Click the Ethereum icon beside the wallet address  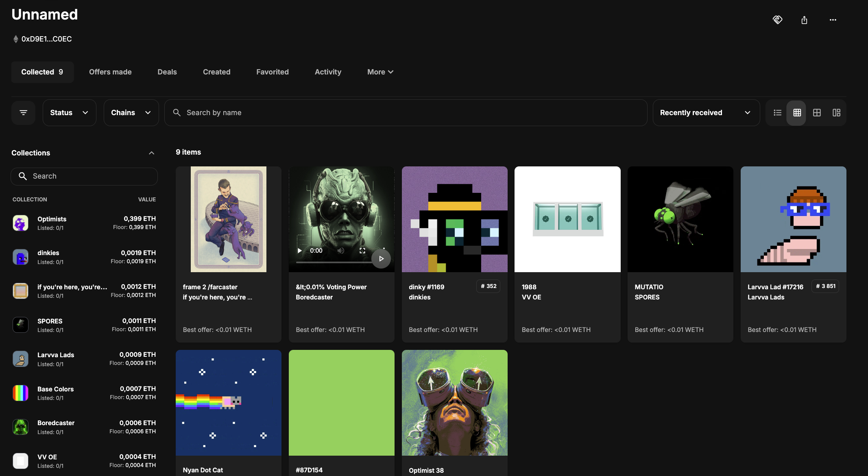pyautogui.click(x=15, y=39)
